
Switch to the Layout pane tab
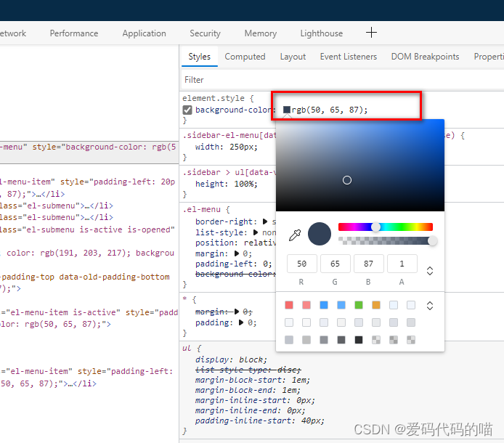point(293,57)
